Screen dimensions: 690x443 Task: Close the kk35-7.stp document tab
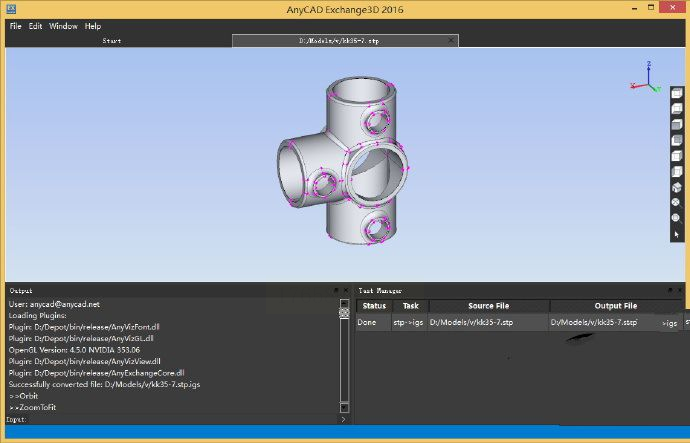point(453,41)
